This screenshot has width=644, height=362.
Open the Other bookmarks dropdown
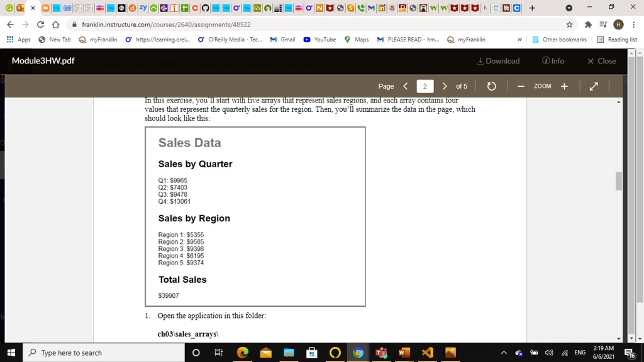click(559, 39)
